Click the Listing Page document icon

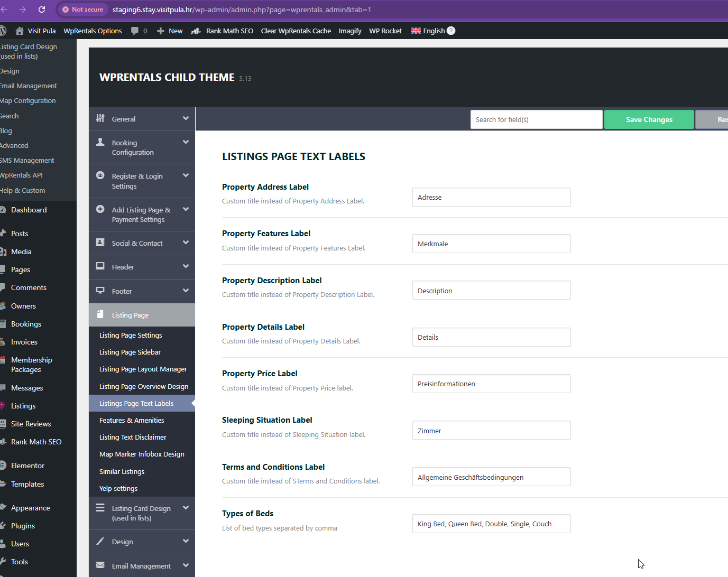click(x=100, y=314)
